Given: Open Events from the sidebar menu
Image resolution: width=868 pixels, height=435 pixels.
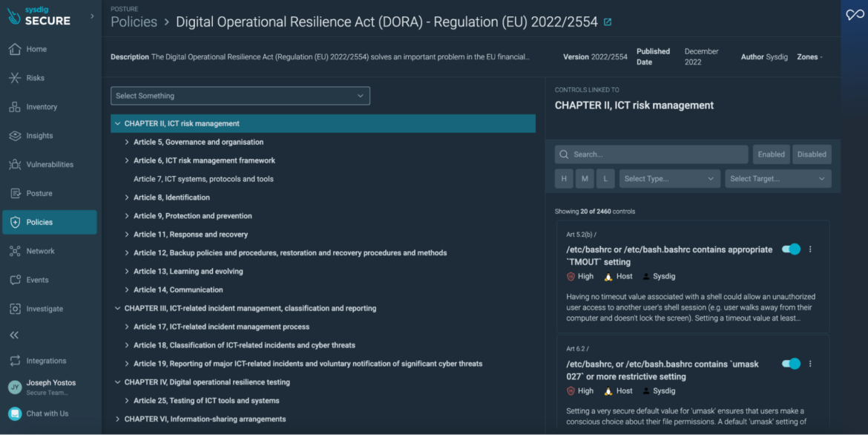Looking at the screenshot, I should tap(16, 279).
